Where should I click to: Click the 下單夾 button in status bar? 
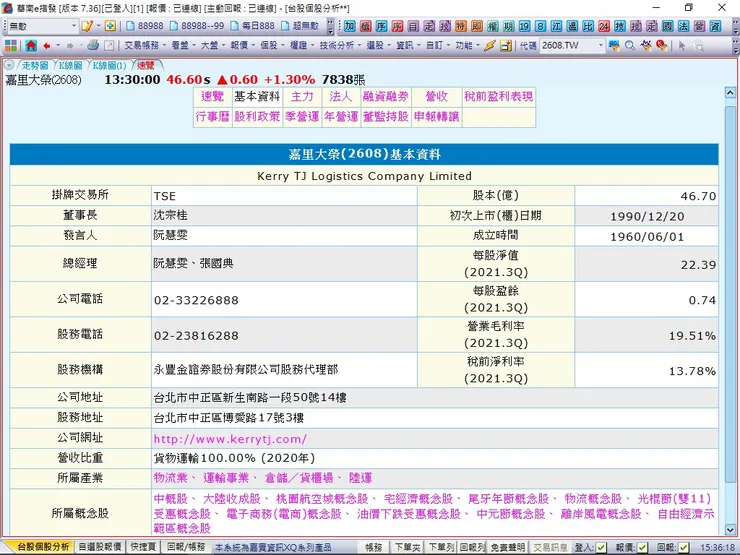[x=408, y=547]
